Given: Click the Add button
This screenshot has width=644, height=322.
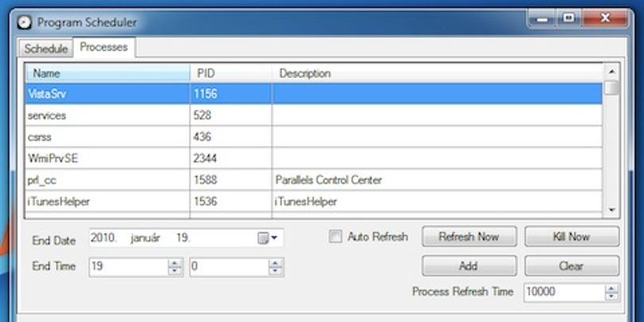Looking at the screenshot, I should [469, 266].
